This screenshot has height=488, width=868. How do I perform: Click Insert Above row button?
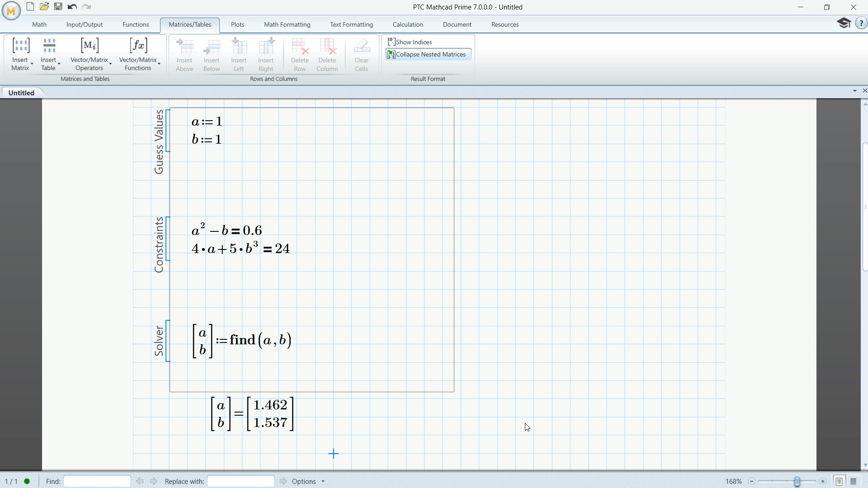point(184,55)
